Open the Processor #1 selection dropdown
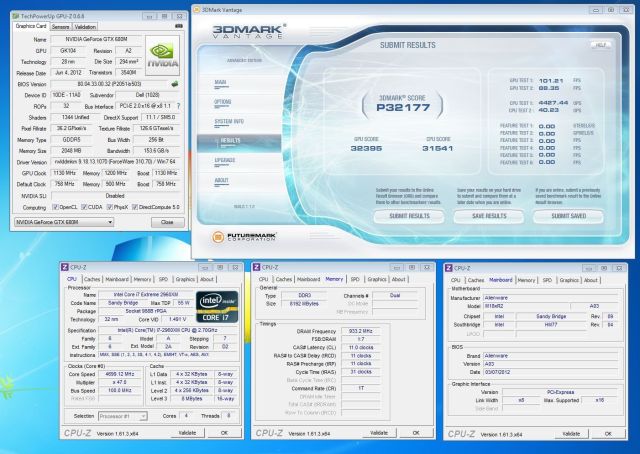 [x=122, y=416]
